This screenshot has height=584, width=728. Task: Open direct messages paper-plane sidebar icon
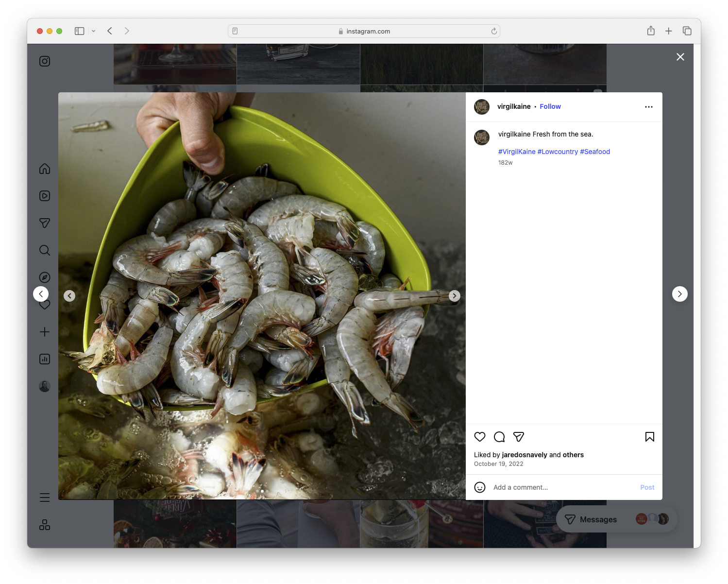tap(45, 223)
